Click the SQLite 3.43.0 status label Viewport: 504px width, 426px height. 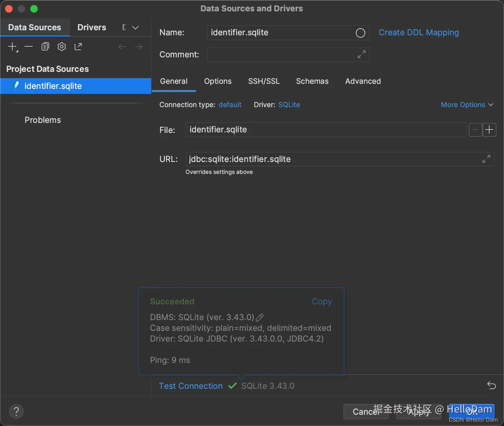coord(268,386)
